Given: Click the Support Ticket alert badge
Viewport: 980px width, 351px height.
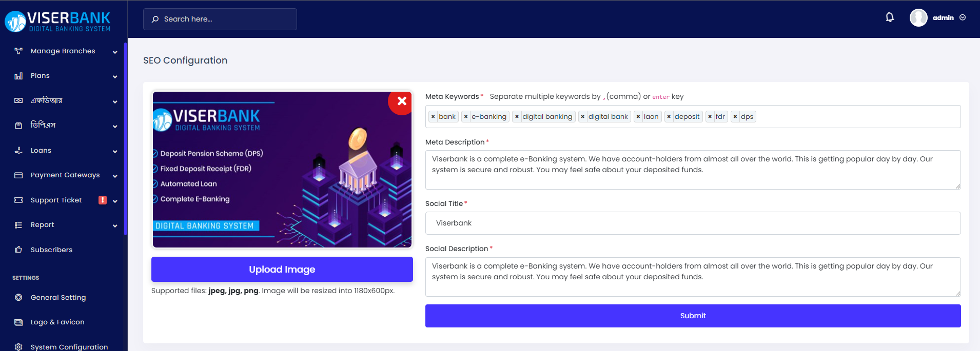Looking at the screenshot, I should [103, 200].
